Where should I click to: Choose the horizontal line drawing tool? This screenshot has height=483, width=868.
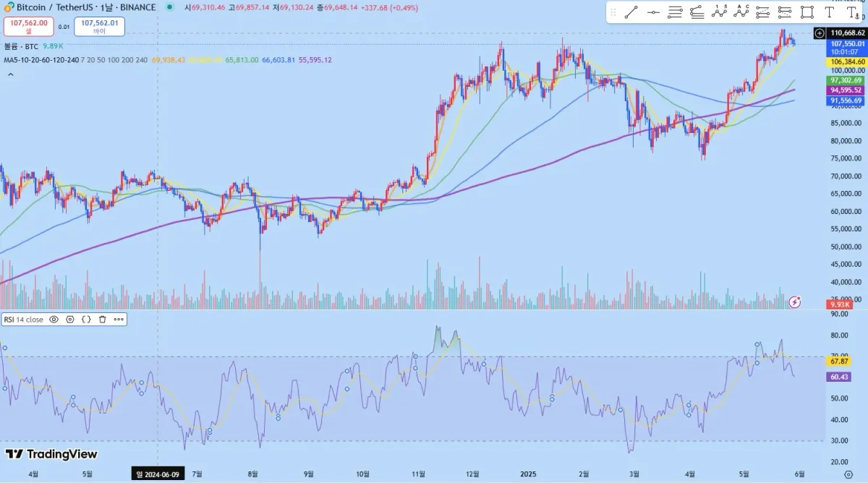pos(653,12)
